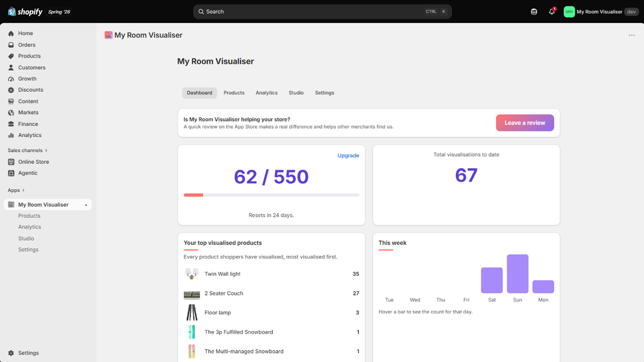Pin the My Room Visualiser app in sidebar
Viewport: 644px width, 362px height.
[x=86, y=205]
